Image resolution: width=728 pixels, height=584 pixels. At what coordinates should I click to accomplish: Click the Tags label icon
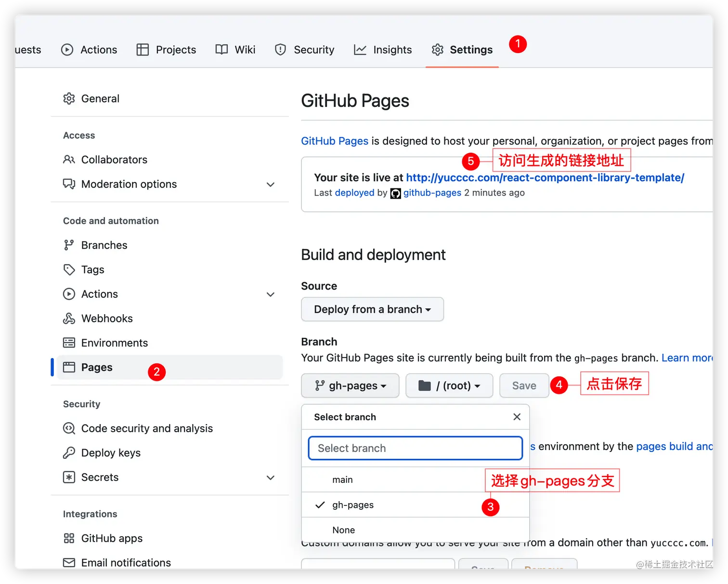point(69,270)
